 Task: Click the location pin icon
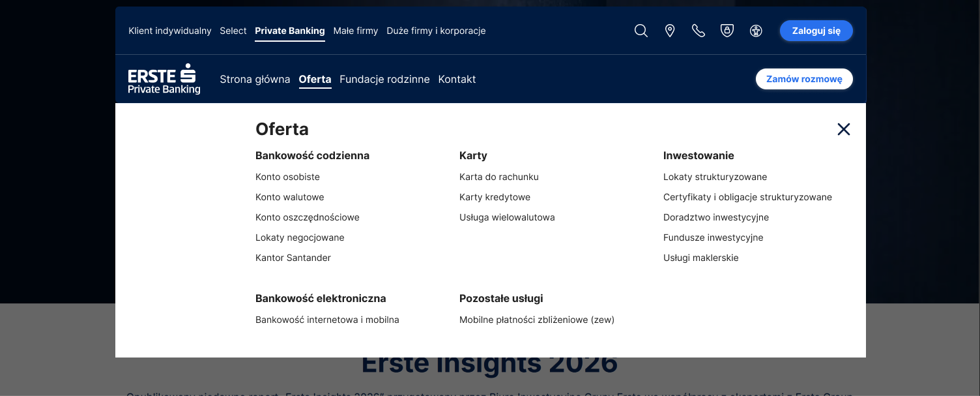coord(670,31)
